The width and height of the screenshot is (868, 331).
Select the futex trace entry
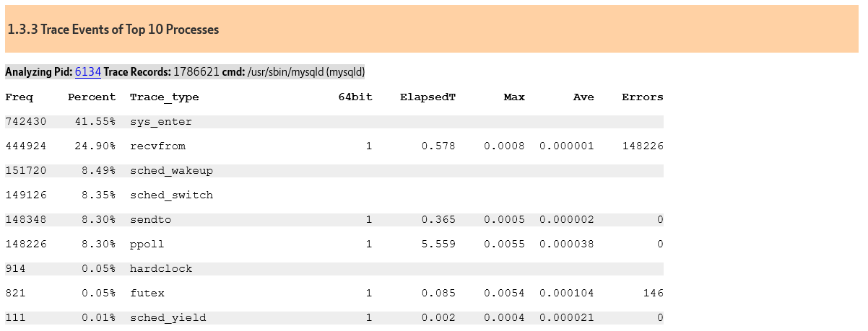tap(147, 294)
